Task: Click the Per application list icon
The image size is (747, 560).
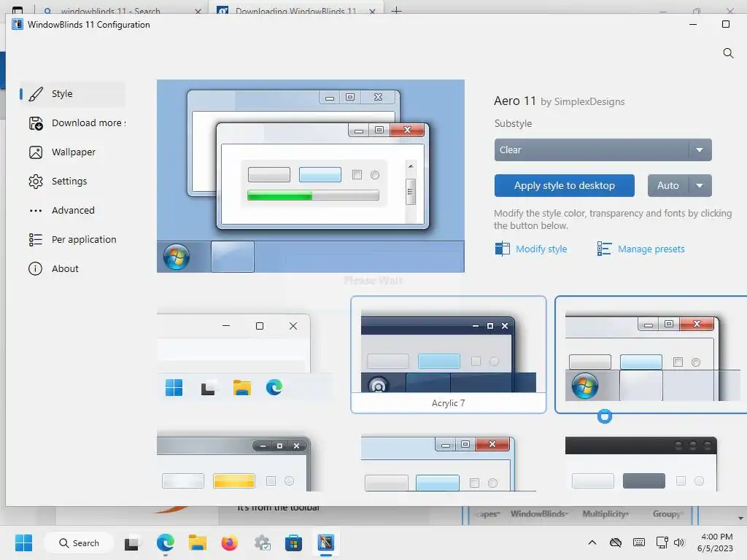Action: click(36, 239)
